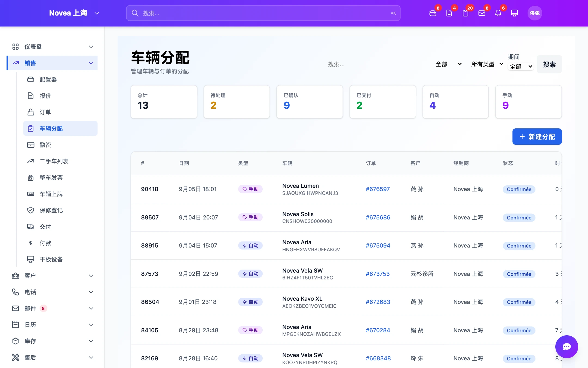The width and height of the screenshot is (588, 368).
Task: Open the 期间 period dropdown
Action: point(521,66)
